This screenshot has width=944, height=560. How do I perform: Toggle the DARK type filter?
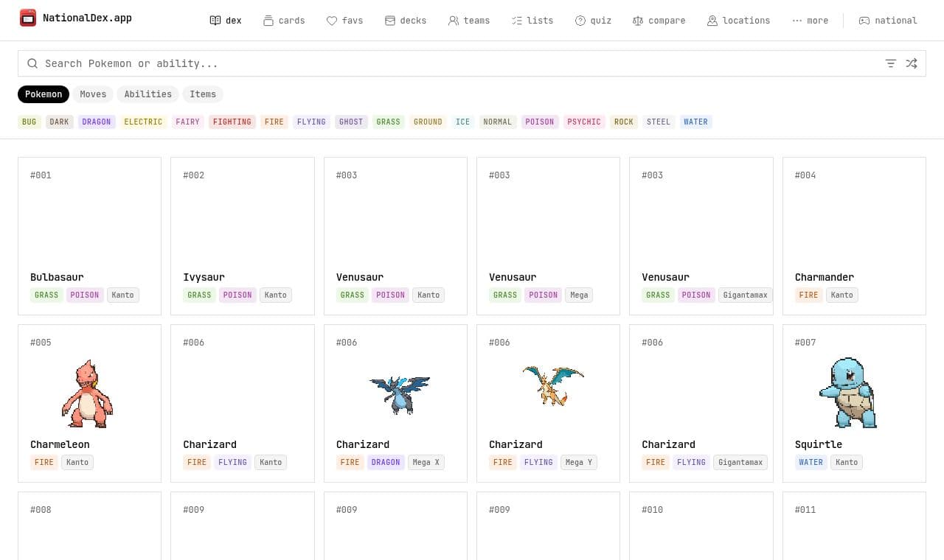click(60, 122)
